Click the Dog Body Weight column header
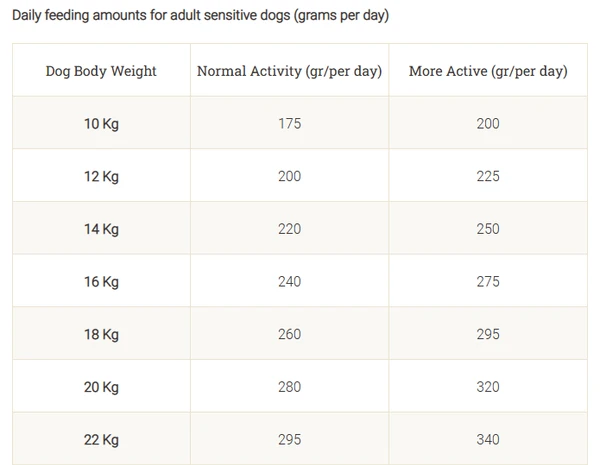Image resolution: width=600 pixels, height=465 pixels. coord(101,71)
